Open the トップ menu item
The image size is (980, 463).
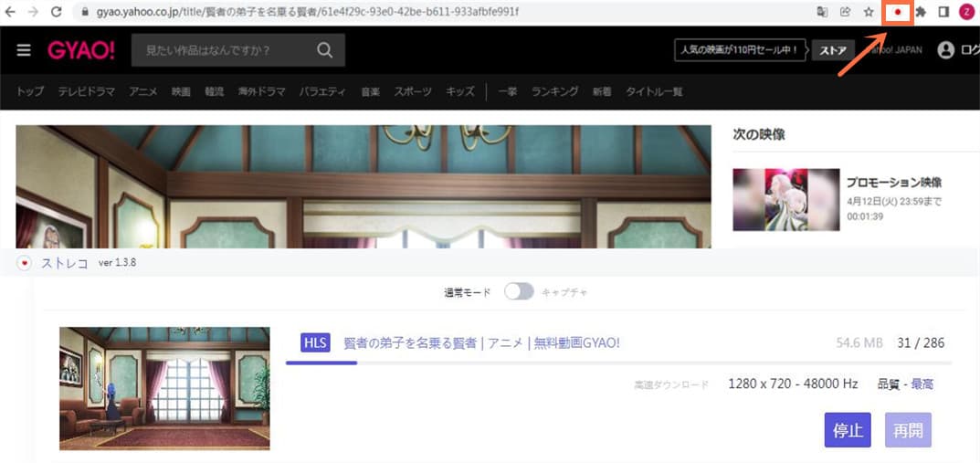(x=30, y=92)
